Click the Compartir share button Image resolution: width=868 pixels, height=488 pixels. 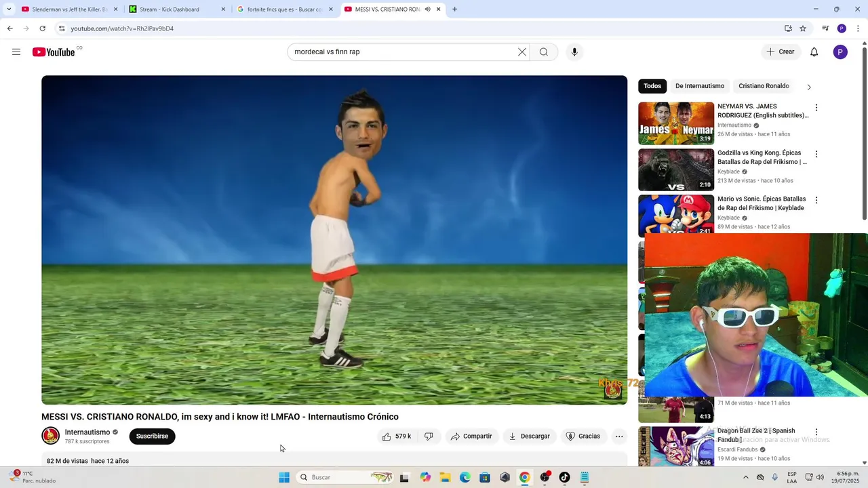[472, 436]
